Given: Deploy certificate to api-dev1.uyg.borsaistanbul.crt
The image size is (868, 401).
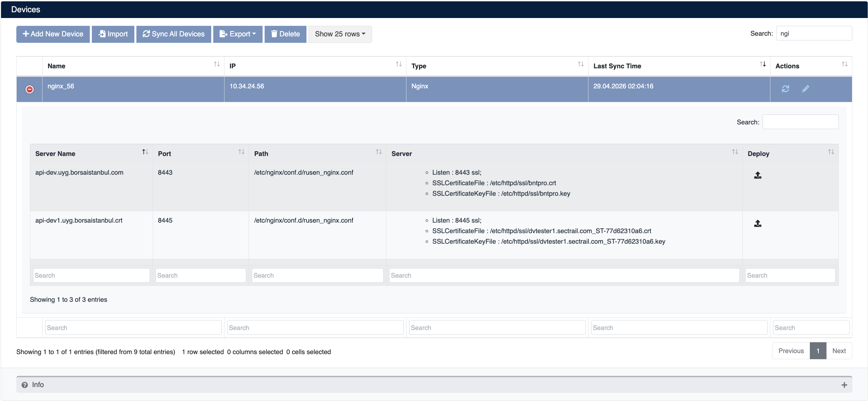Looking at the screenshot, I should coord(758,223).
